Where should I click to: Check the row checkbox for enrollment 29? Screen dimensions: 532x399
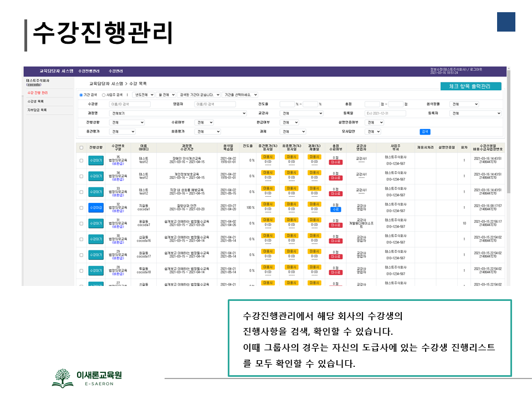click(81, 255)
